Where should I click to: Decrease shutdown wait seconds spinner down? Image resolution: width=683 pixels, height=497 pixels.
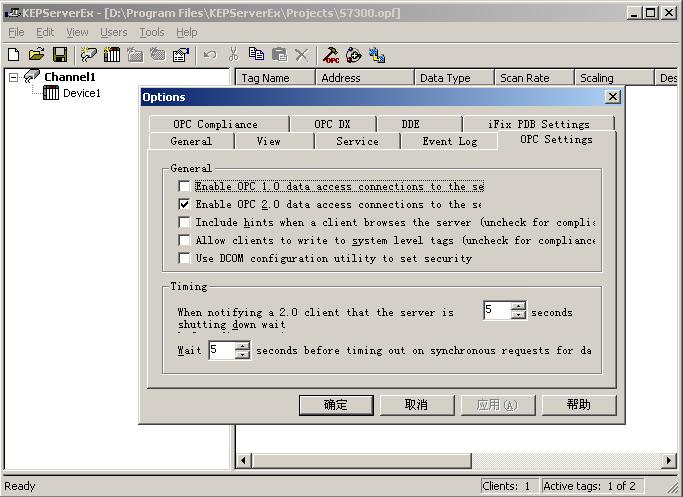[518, 314]
